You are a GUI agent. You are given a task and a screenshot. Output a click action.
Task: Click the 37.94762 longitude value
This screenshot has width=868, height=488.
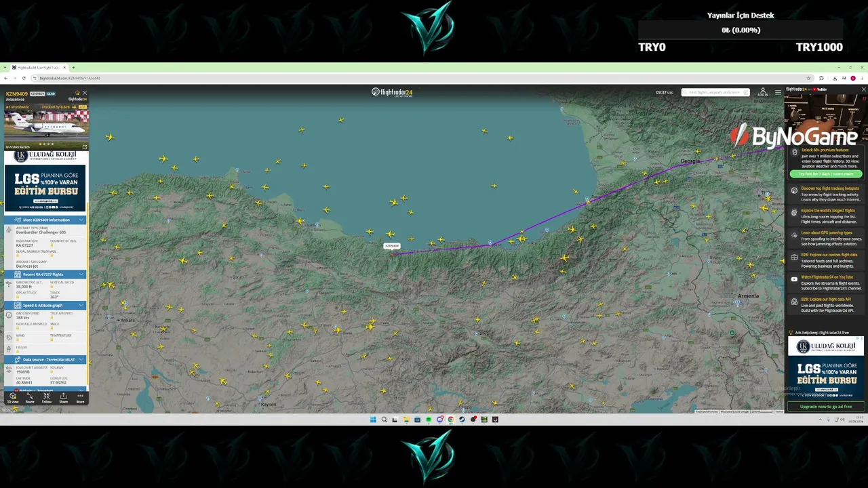pyautogui.click(x=58, y=383)
